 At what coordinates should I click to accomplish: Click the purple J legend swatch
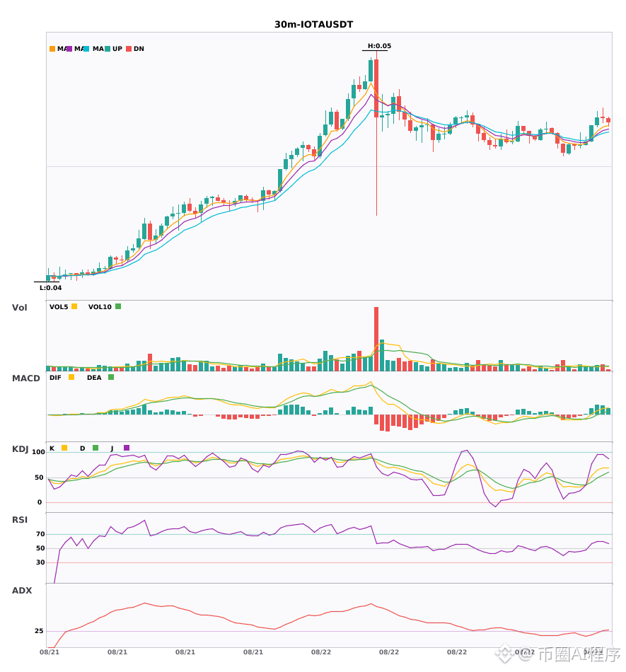pos(127,448)
